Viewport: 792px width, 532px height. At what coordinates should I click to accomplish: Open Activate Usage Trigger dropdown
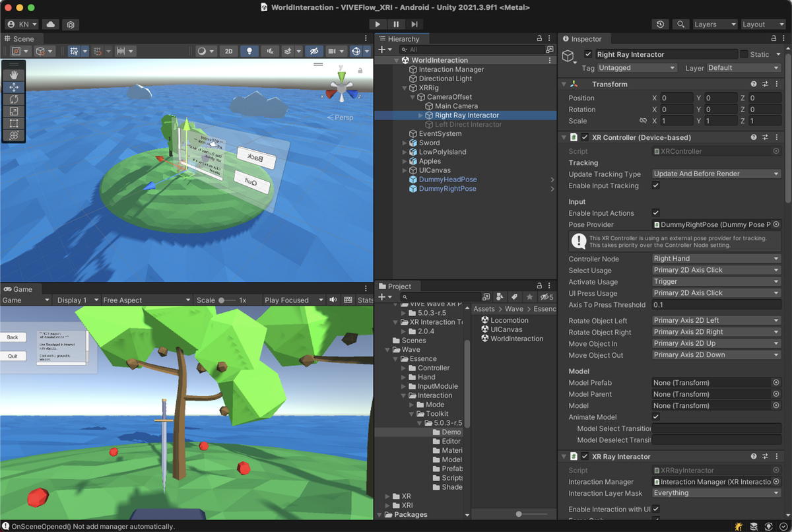(717, 281)
